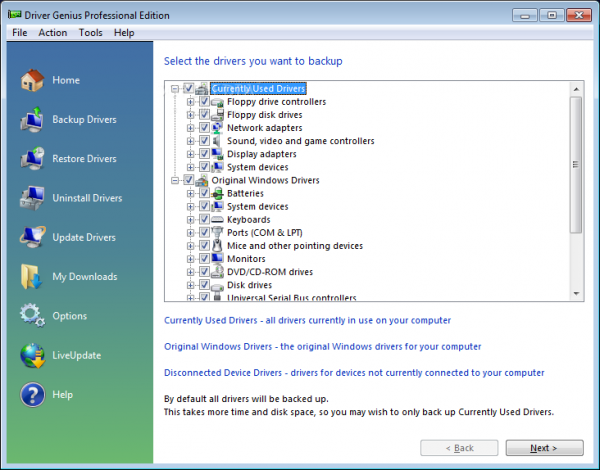This screenshot has height=470, width=600.
Task: Click the Backup Drivers sidebar icon
Action: (32, 119)
